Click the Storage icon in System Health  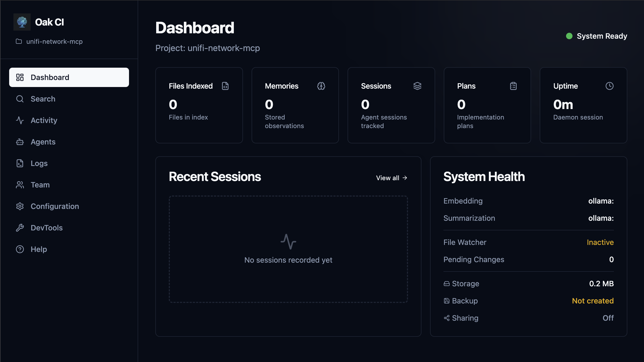coord(446,284)
